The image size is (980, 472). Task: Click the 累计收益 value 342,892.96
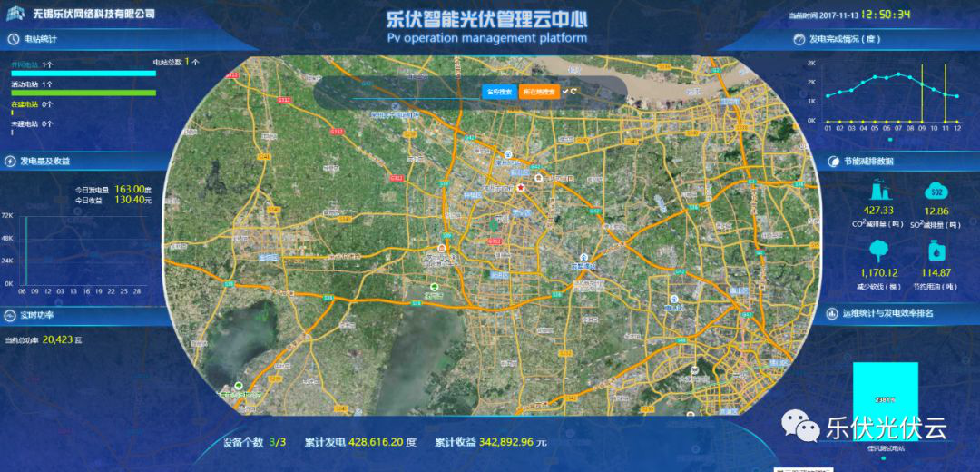[x=507, y=443]
